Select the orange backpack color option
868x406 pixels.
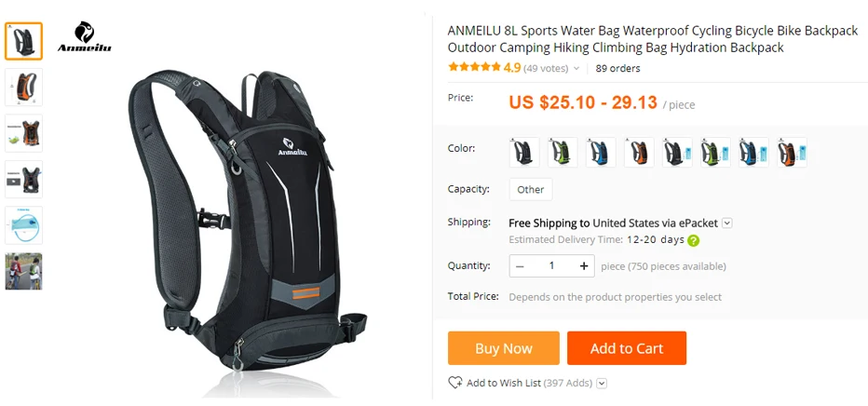point(639,152)
